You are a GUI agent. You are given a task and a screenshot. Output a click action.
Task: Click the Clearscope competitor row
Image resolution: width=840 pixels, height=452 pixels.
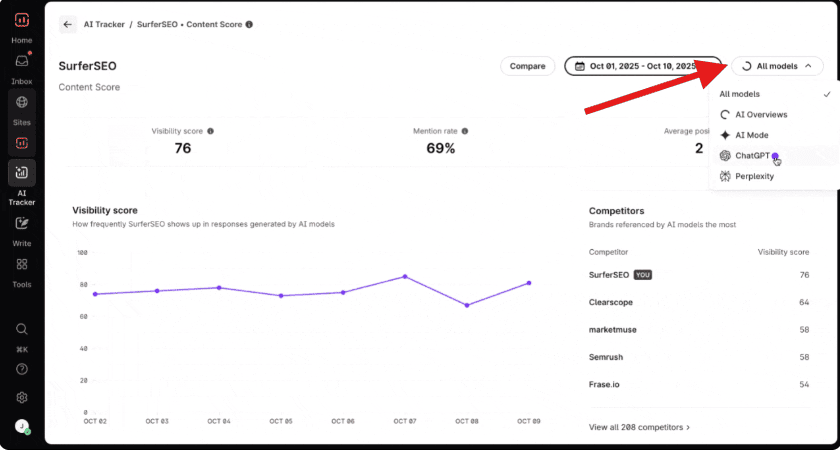tap(699, 303)
